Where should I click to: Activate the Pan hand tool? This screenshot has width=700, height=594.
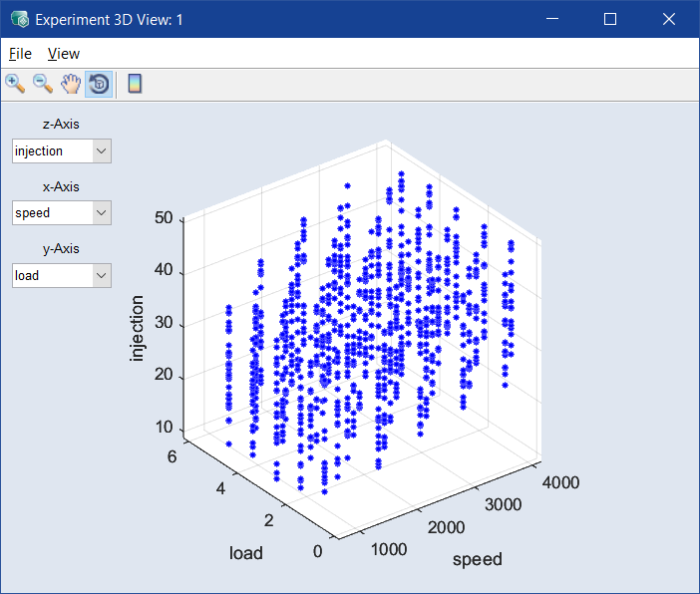click(71, 84)
